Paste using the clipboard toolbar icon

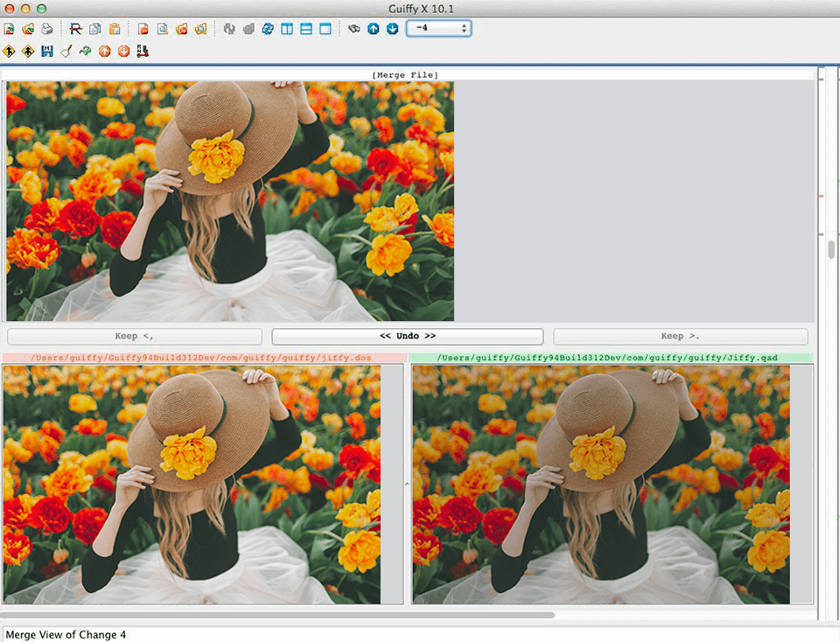[115, 28]
